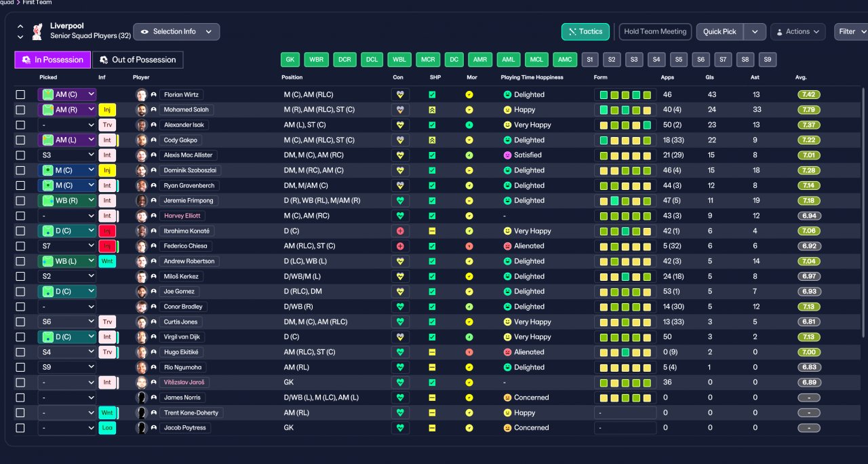Click Curtis Jones's 6.81 average rating pill
The height and width of the screenshot is (464, 868).
tap(809, 322)
